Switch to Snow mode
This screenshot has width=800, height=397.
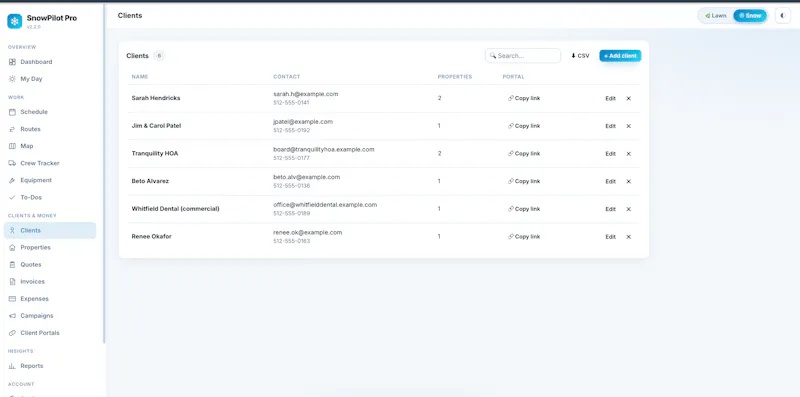[750, 16]
